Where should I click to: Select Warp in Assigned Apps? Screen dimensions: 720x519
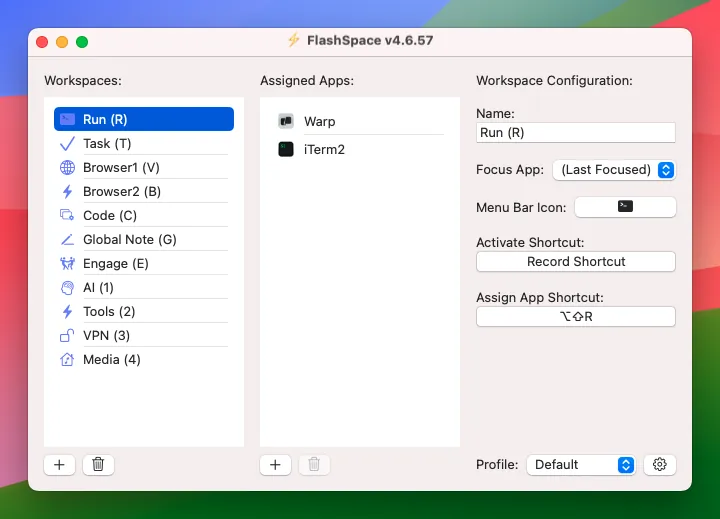[320, 122]
